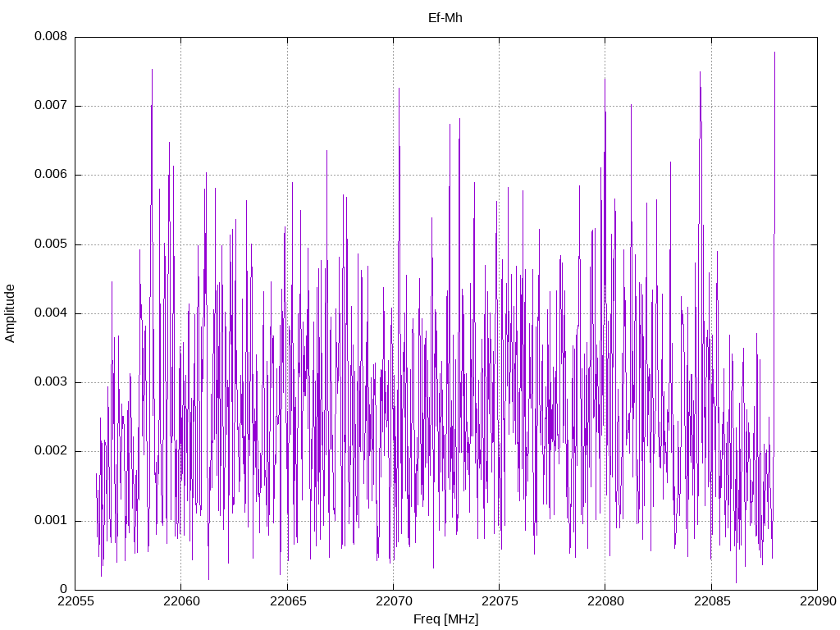The width and height of the screenshot is (840, 630).
Task: Click the y-axis tick label 0.005
Action: tap(51, 244)
